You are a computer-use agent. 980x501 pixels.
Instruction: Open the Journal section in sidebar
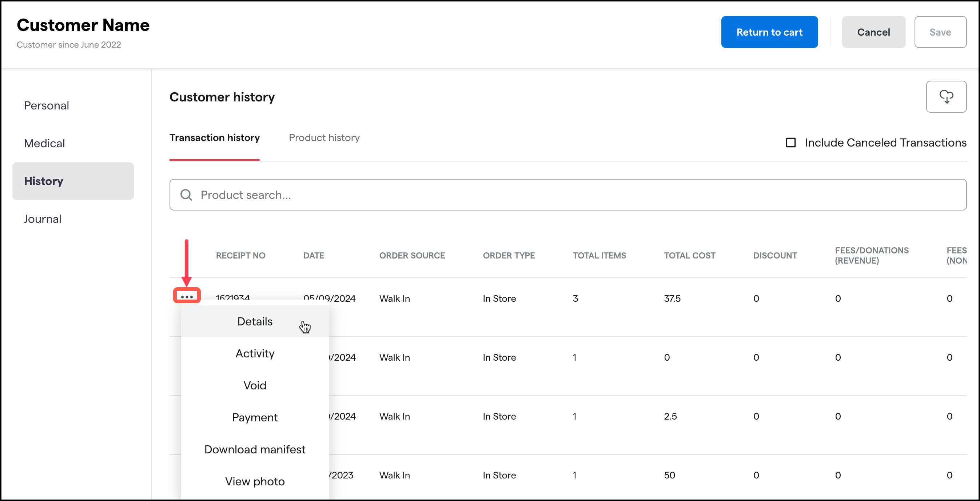[x=73, y=219]
